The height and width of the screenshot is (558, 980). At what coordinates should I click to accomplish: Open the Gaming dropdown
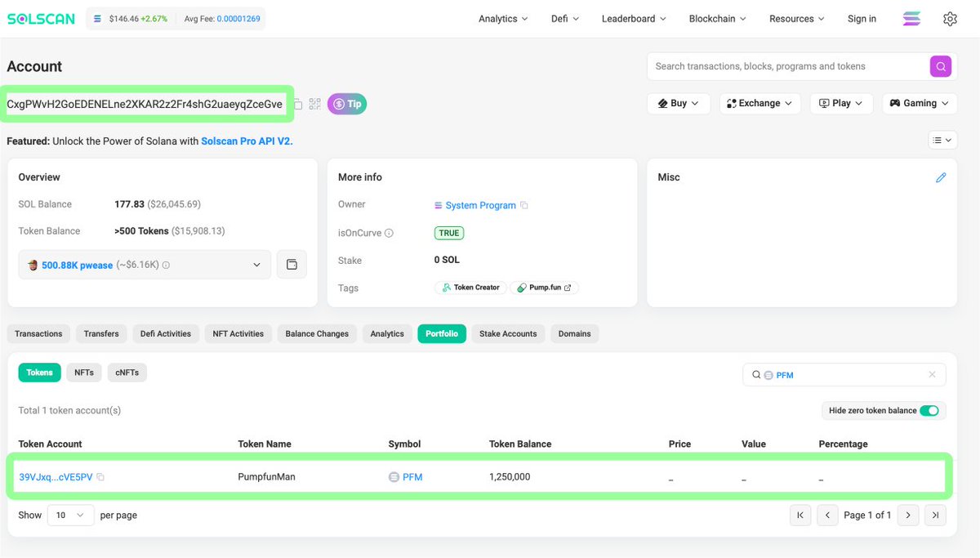coord(920,104)
